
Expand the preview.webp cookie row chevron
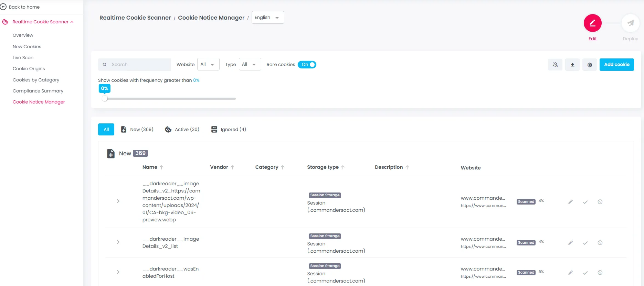click(x=118, y=201)
